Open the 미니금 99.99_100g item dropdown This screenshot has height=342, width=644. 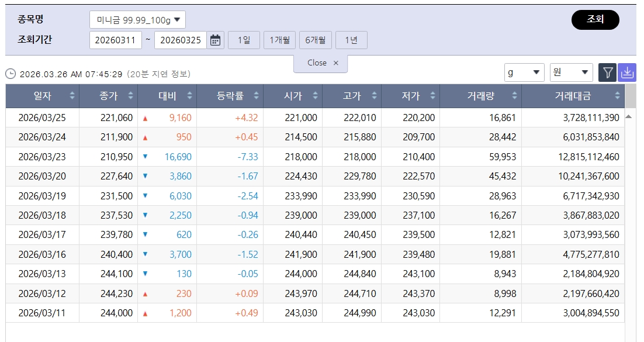coord(137,20)
